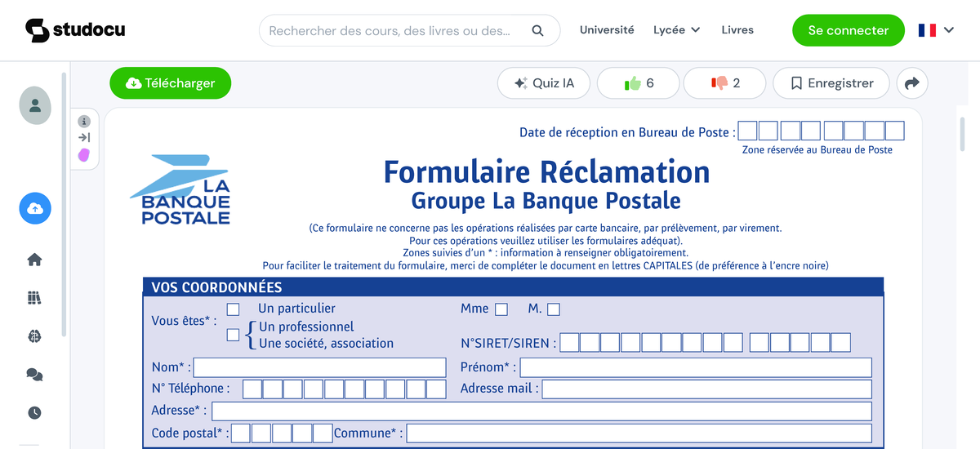Click the Nom field in form
Viewport: 980px width, 449px height.
point(320,367)
